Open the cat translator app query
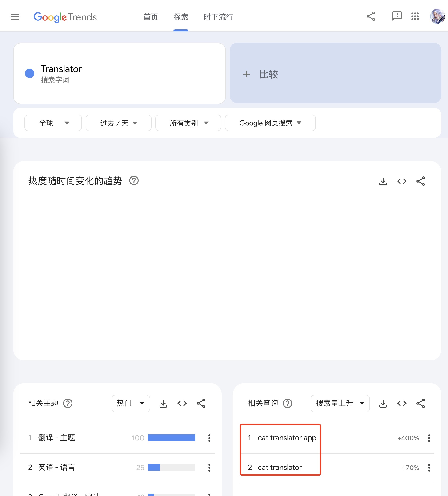The width and height of the screenshot is (448, 496). 287,438
